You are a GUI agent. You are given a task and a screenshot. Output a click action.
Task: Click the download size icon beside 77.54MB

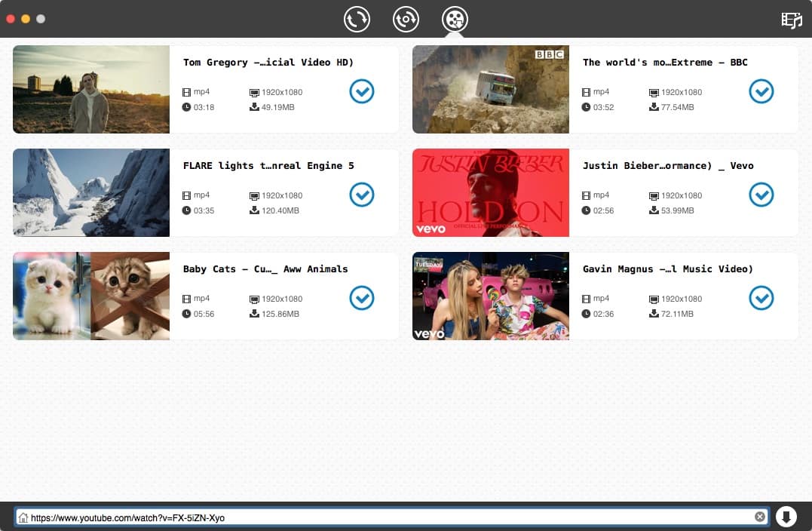tap(654, 106)
